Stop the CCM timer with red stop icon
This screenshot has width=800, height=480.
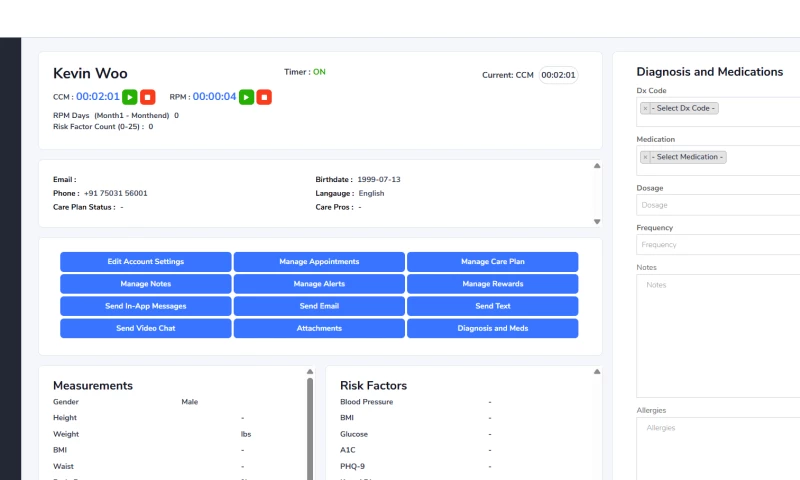coord(147,97)
